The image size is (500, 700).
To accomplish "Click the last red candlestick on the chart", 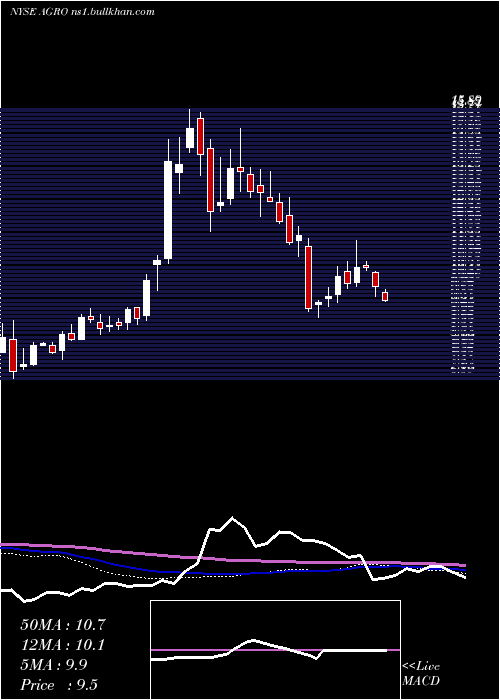I will pos(385,296).
